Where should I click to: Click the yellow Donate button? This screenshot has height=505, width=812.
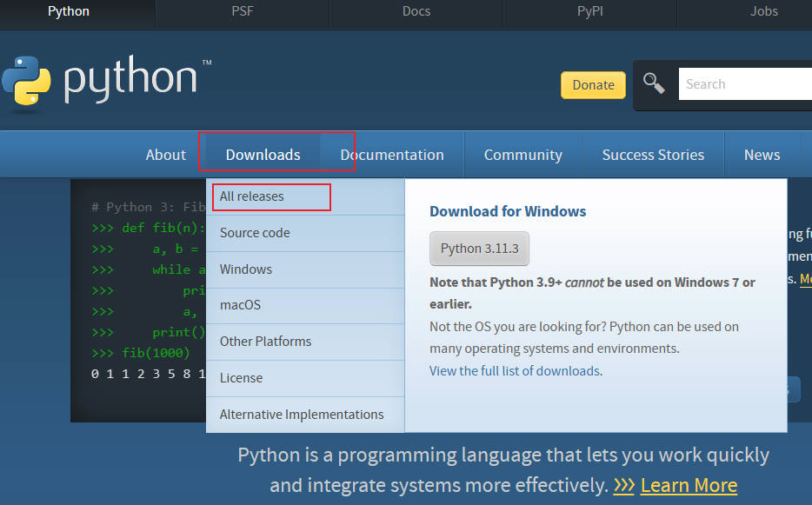pos(594,85)
